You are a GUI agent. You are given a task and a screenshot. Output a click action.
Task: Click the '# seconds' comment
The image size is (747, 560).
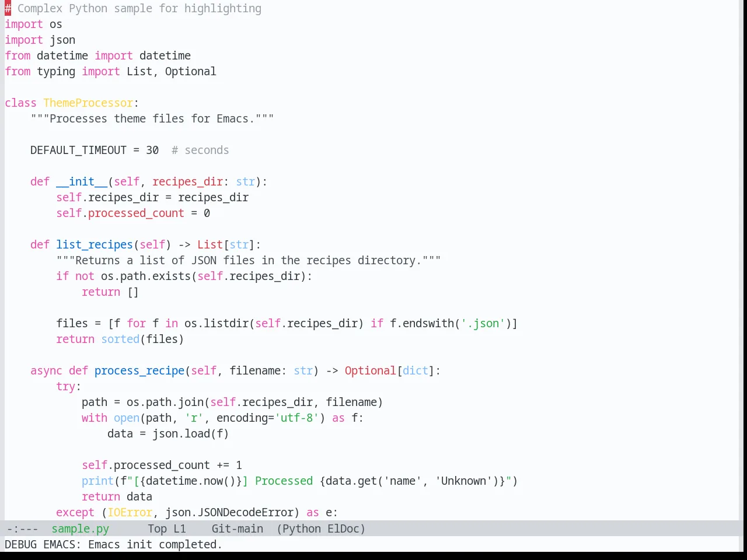[x=200, y=150]
